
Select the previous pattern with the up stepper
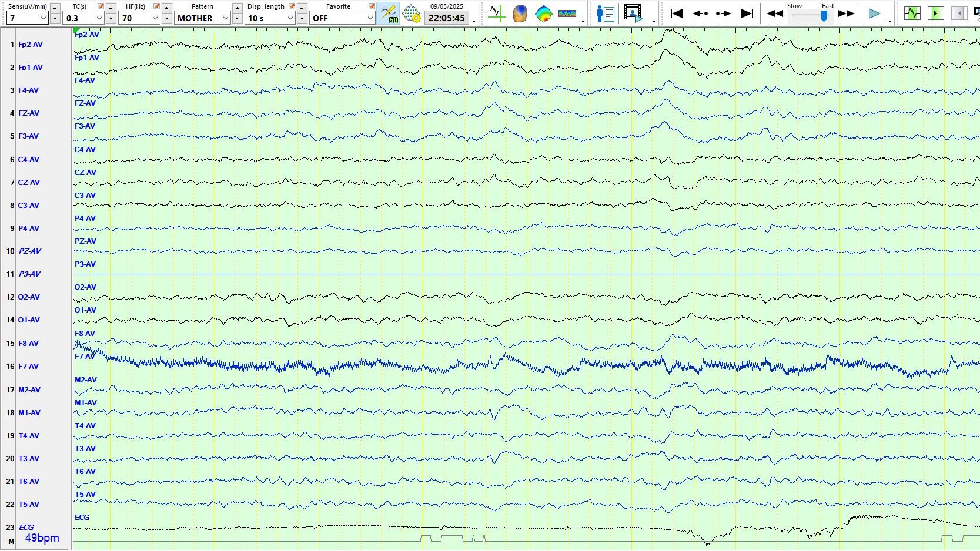click(237, 8)
